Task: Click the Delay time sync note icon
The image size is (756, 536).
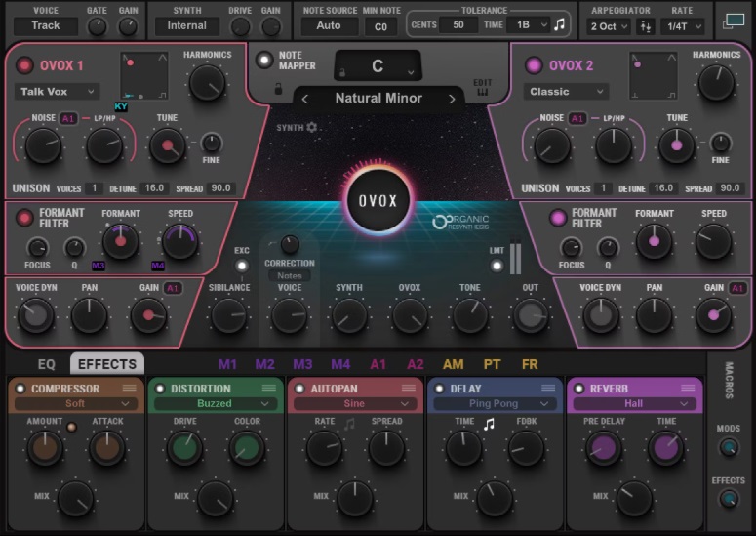Action: pos(489,424)
